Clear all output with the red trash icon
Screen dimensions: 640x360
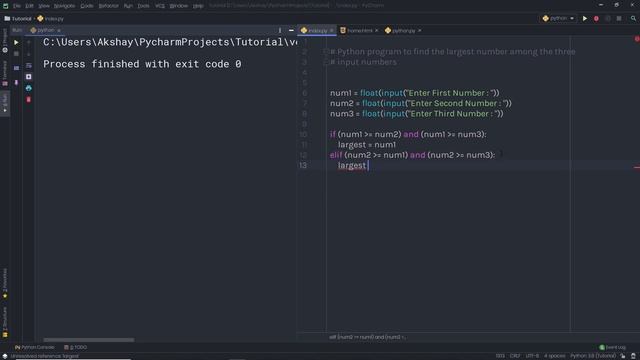tap(29, 100)
